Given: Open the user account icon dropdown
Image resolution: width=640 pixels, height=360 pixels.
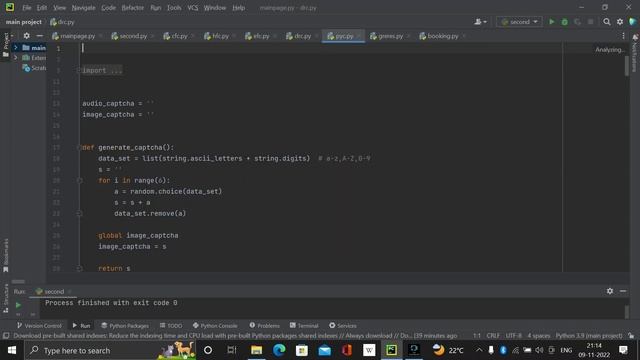Looking at the screenshot, I should click(x=480, y=22).
